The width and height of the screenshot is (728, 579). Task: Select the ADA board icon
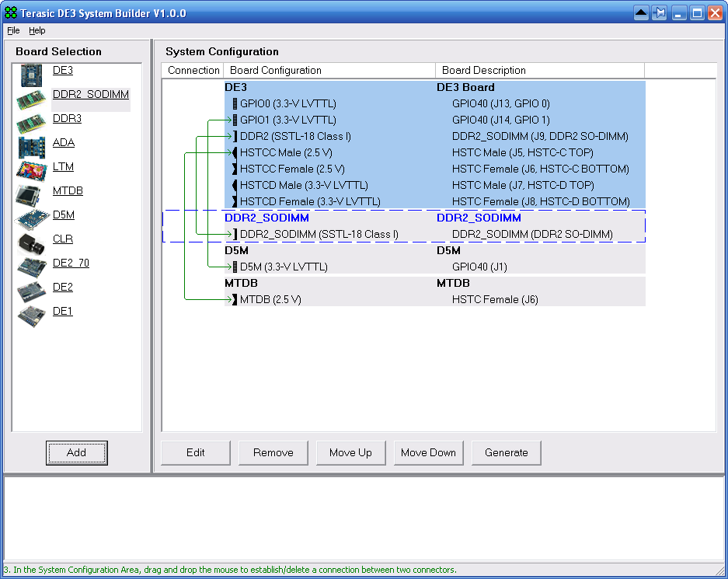(32, 148)
